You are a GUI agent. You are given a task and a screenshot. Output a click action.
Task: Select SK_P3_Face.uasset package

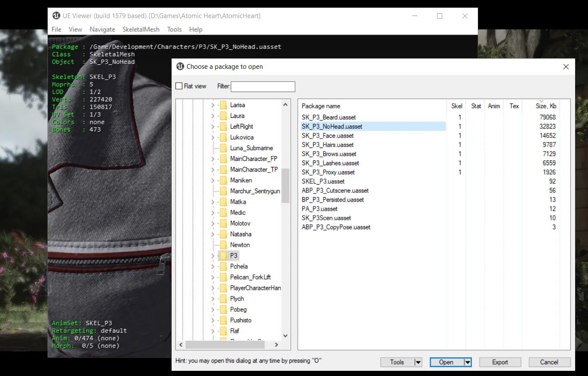pos(328,136)
